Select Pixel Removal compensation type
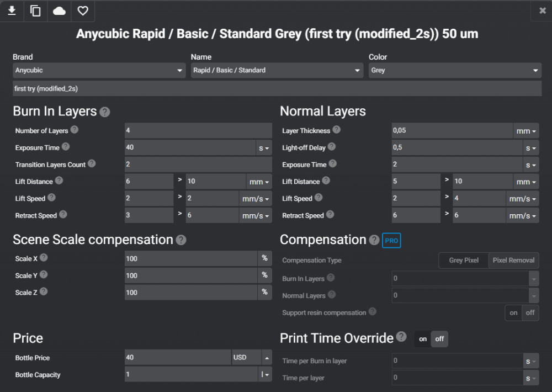This screenshot has width=552, height=392. [x=513, y=260]
